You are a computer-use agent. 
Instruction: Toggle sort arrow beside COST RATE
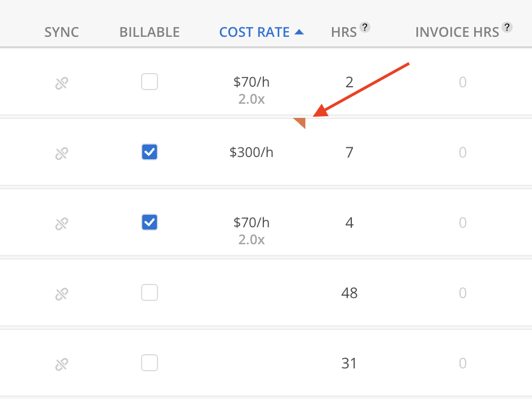click(x=299, y=32)
